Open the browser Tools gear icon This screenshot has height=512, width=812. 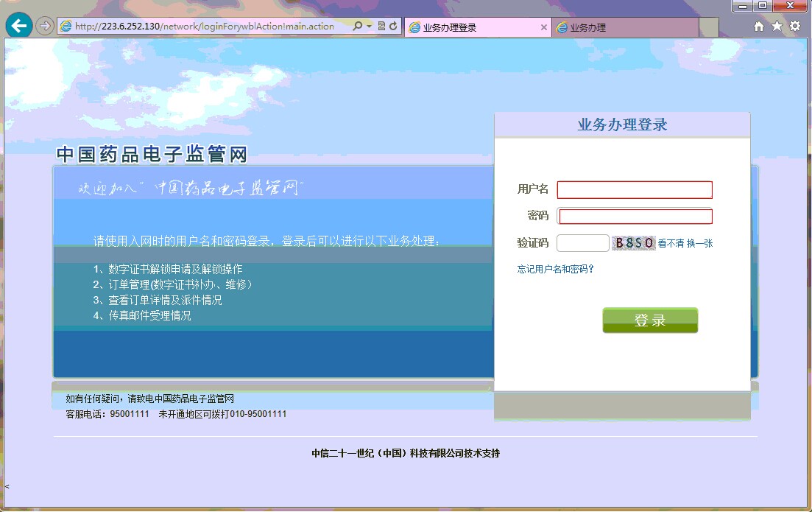tap(795, 27)
